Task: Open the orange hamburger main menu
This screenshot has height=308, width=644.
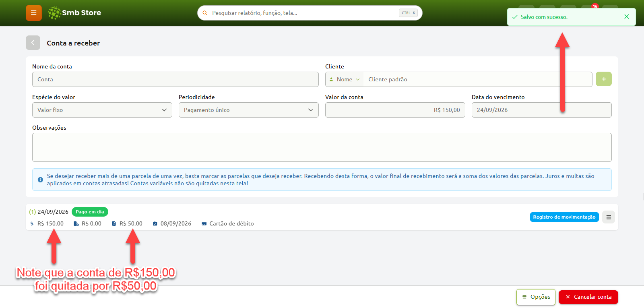Action: click(34, 13)
